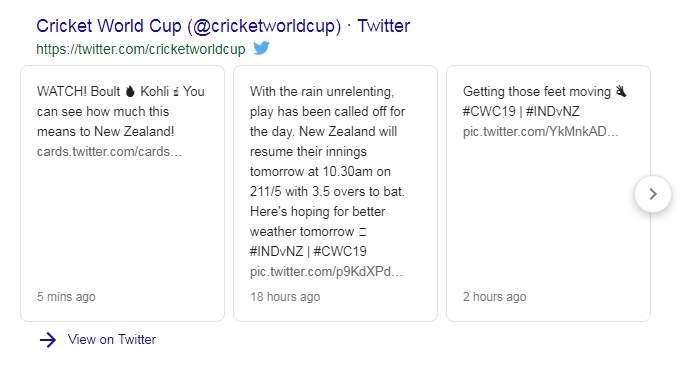The image size is (691, 373).
Task: Click the 5 mins ago timestamp
Action: click(x=66, y=297)
